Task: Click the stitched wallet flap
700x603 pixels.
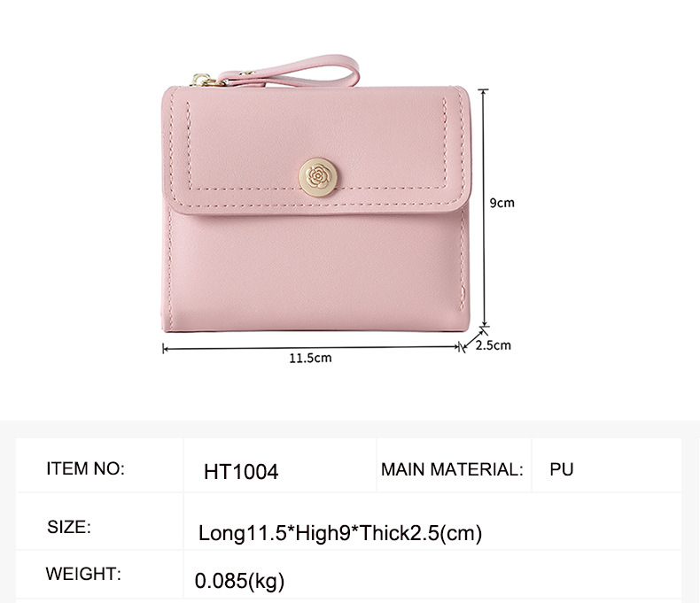Action: coord(316,150)
